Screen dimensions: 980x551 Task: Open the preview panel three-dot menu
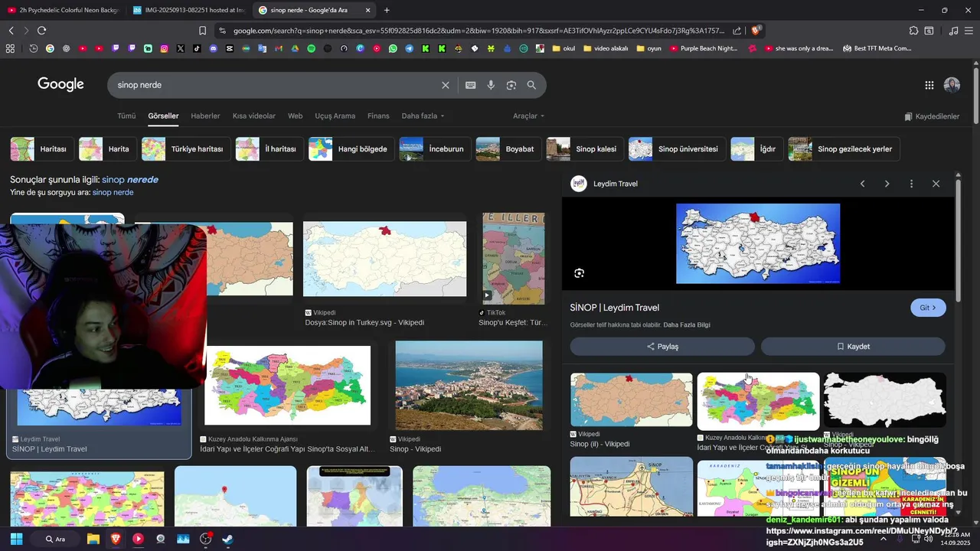point(911,184)
